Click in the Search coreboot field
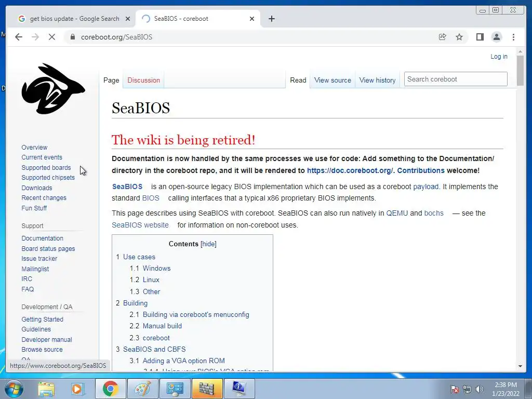The width and height of the screenshot is (532, 399). point(456,79)
